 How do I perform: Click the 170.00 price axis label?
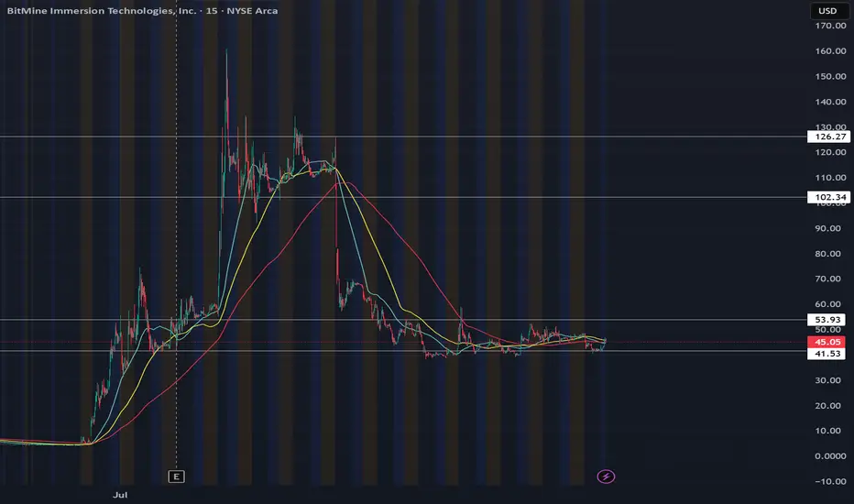[x=830, y=26]
